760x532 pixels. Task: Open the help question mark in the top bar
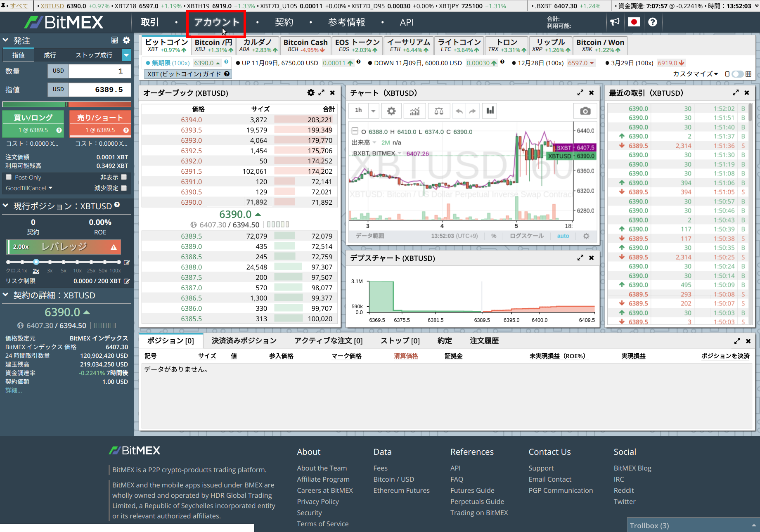(x=653, y=22)
